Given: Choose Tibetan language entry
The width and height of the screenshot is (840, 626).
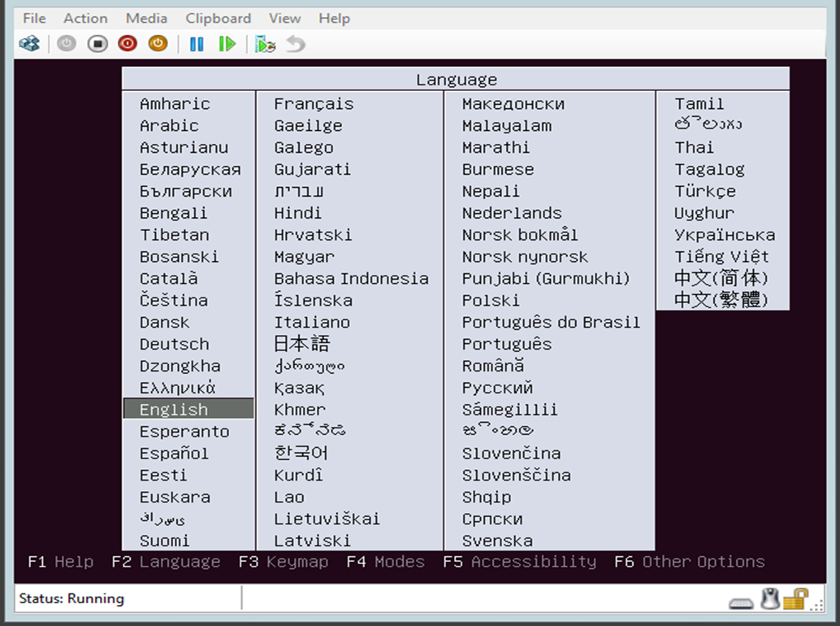Looking at the screenshot, I should click(x=174, y=235).
